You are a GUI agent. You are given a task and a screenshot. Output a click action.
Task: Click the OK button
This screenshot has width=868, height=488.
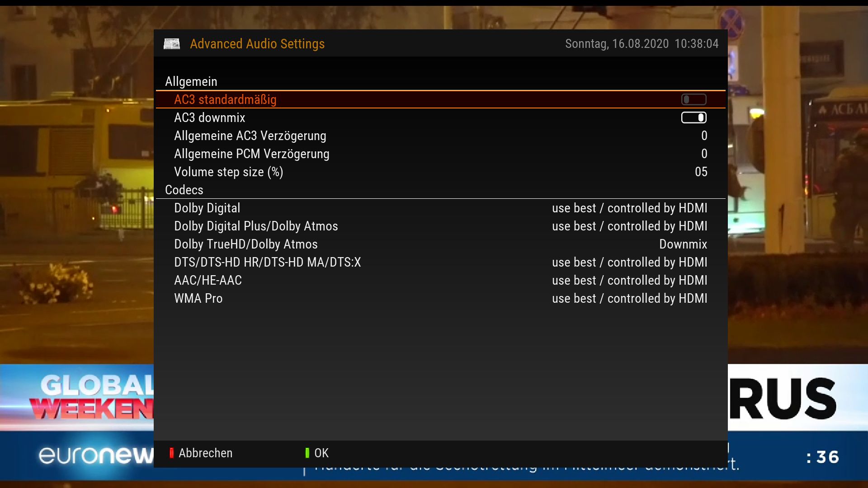point(321,453)
